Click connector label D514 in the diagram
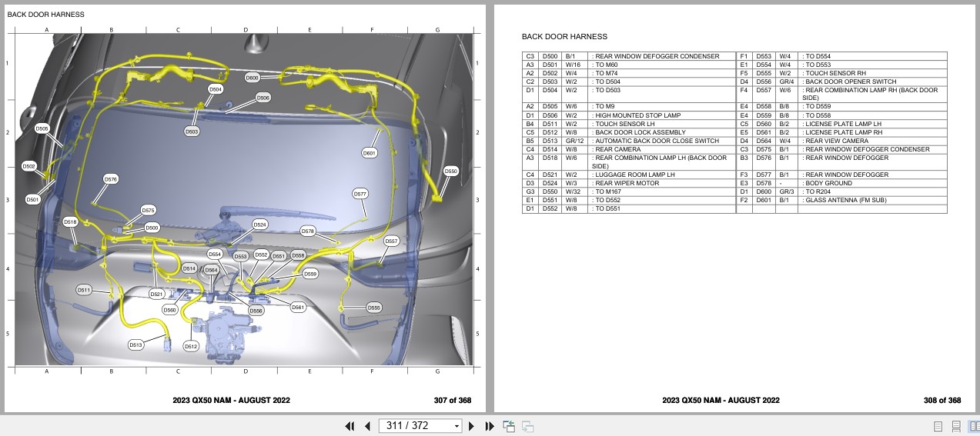Image resolution: width=980 pixels, height=436 pixels. pos(189,268)
